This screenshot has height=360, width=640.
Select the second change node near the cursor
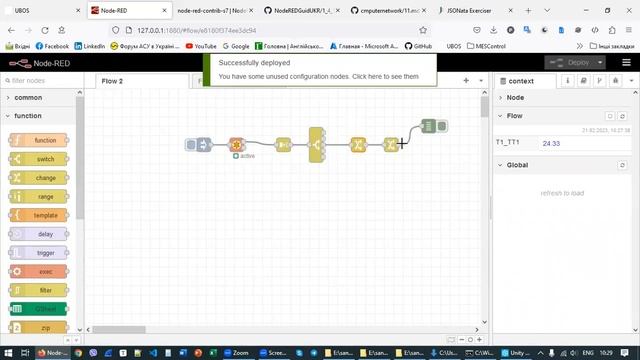click(391, 144)
